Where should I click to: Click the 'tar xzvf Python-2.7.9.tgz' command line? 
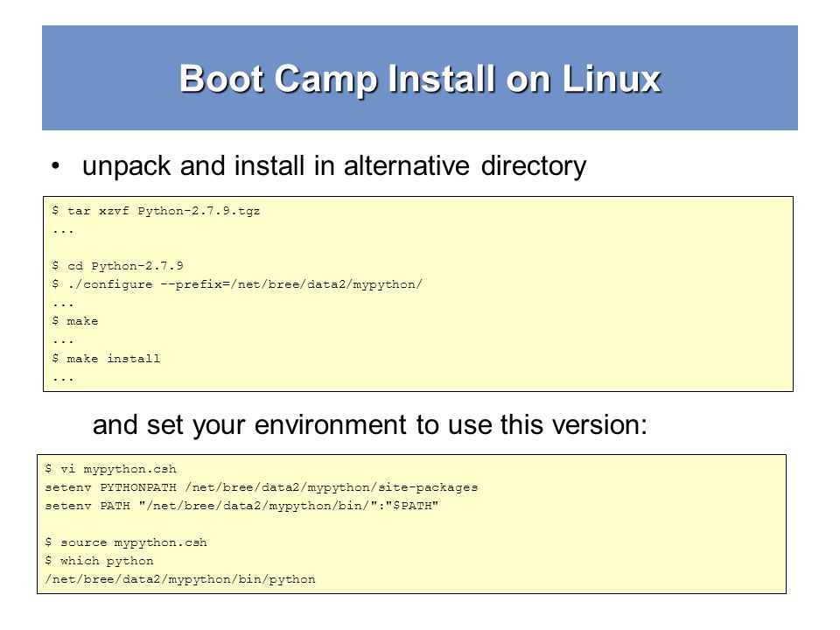(156, 211)
